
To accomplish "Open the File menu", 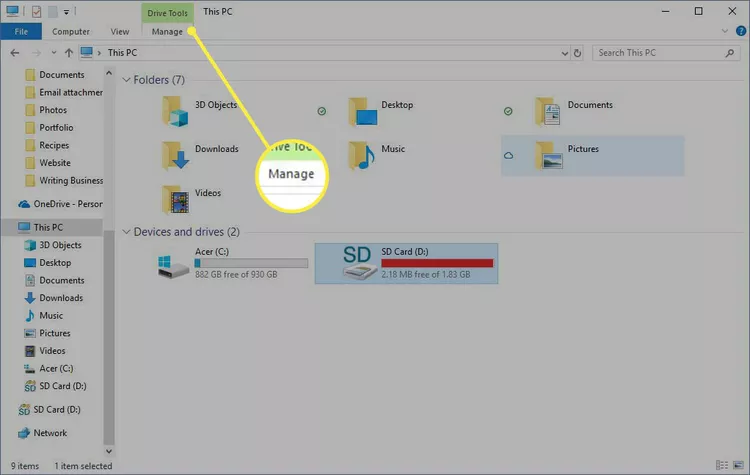I will click(21, 32).
